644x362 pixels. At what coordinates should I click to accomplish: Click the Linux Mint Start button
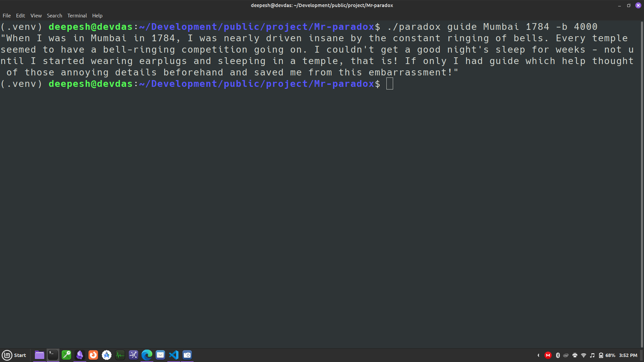click(14, 355)
